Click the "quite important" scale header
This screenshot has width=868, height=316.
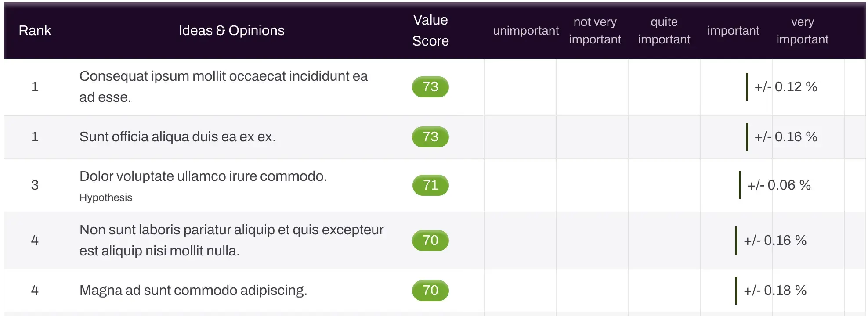click(664, 30)
